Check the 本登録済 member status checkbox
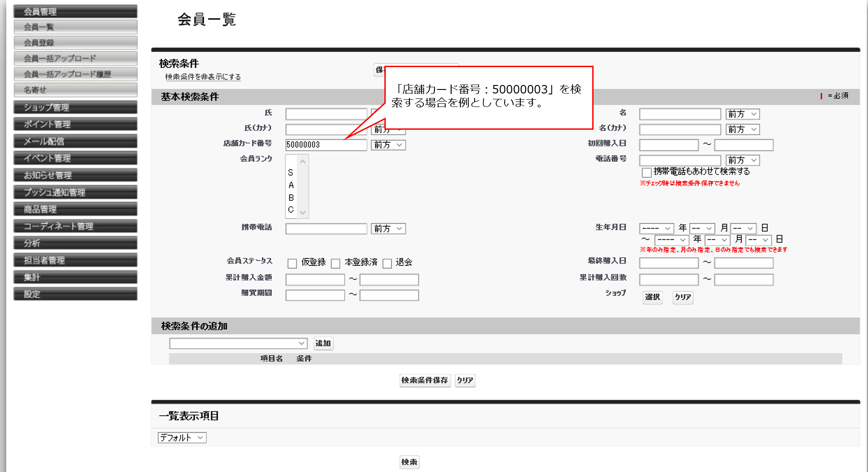This screenshot has width=868, height=472. click(x=336, y=264)
